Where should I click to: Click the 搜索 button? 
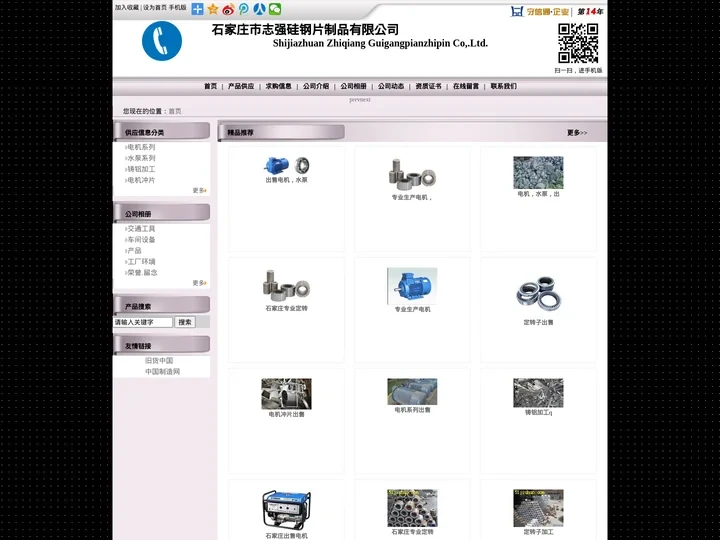(x=185, y=322)
